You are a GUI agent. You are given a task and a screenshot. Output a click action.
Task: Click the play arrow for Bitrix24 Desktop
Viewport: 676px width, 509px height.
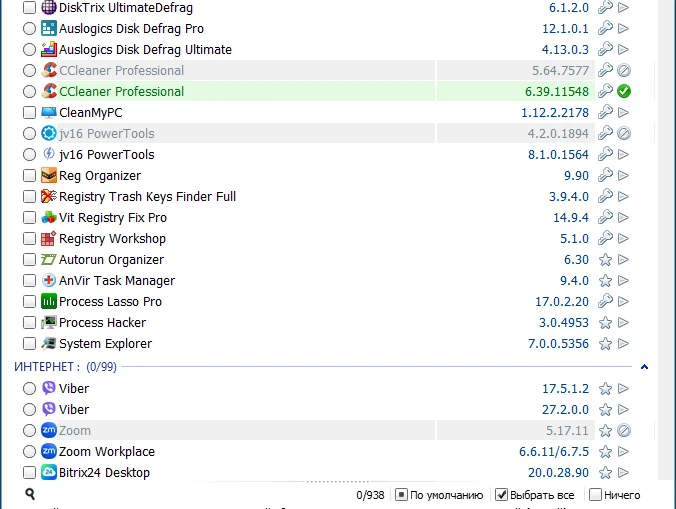pyautogui.click(x=624, y=473)
